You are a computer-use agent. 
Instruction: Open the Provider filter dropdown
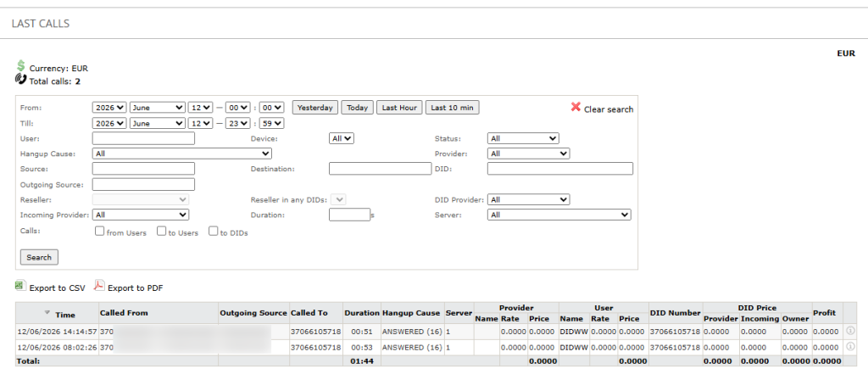(529, 154)
